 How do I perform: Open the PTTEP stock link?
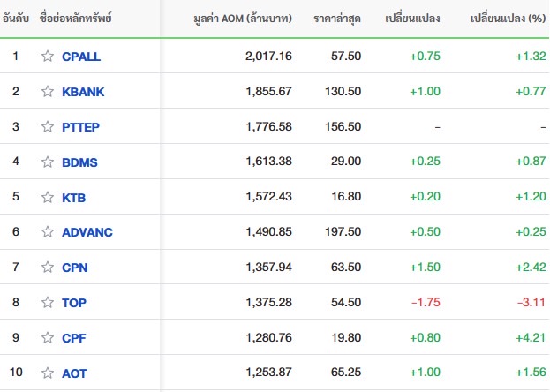80,127
